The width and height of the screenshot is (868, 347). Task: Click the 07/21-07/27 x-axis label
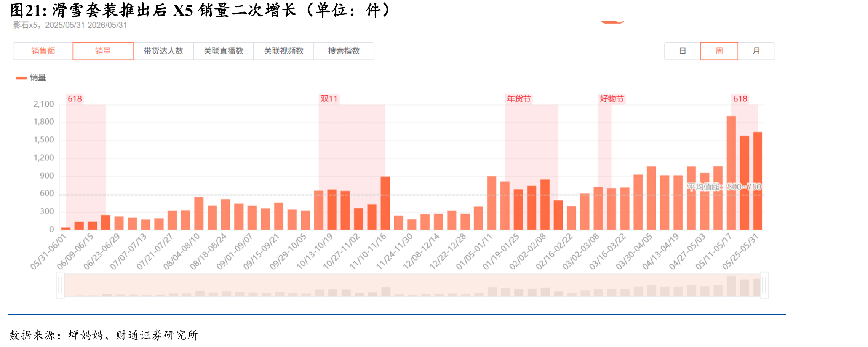pos(155,252)
